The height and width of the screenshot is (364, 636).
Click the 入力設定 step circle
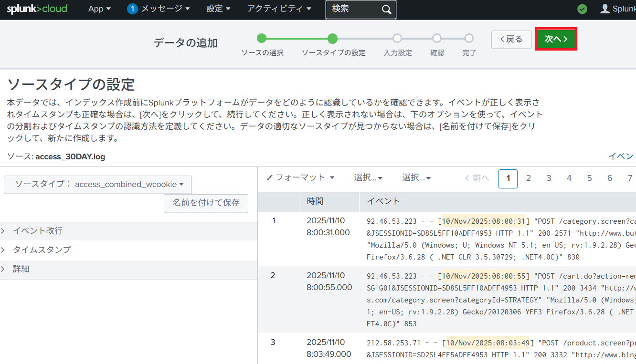click(397, 39)
